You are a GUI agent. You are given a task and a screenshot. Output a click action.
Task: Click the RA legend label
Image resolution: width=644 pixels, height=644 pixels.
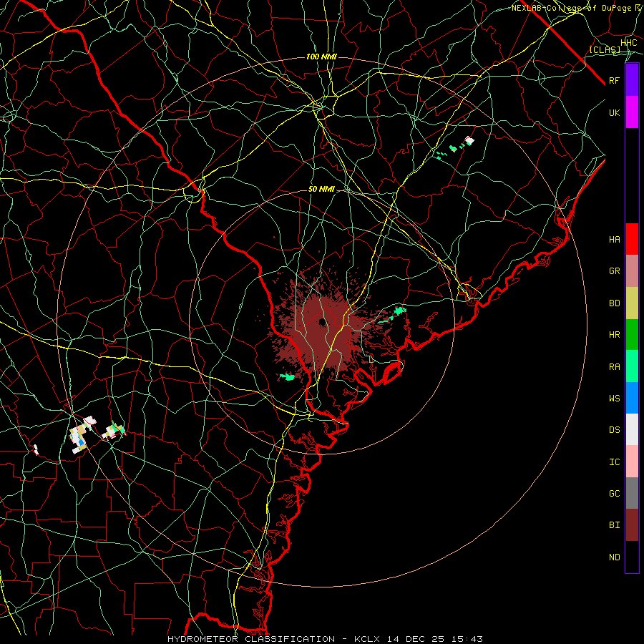coord(614,367)
